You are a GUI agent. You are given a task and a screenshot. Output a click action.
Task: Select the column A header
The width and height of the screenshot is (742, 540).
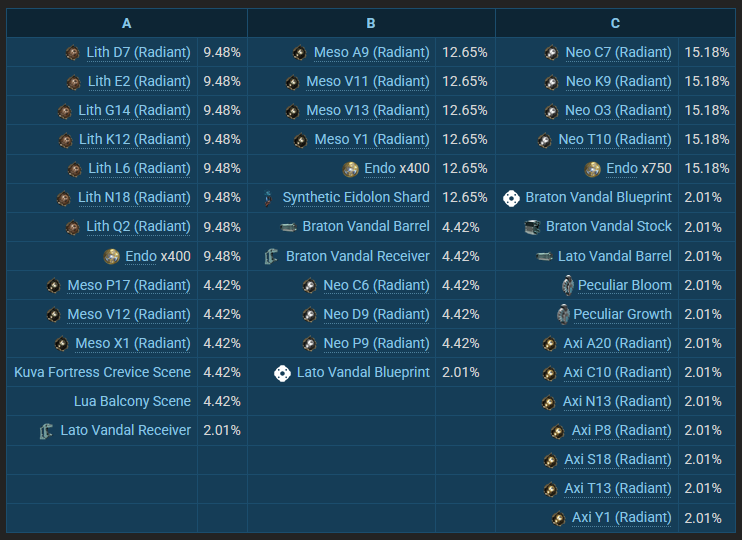click(x=126, y=23)
